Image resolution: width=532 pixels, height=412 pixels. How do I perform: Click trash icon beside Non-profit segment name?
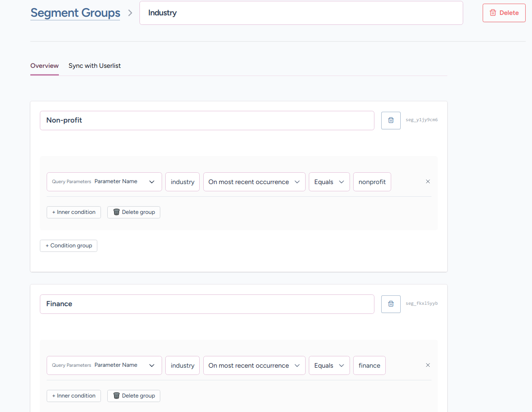coord(391,120)
